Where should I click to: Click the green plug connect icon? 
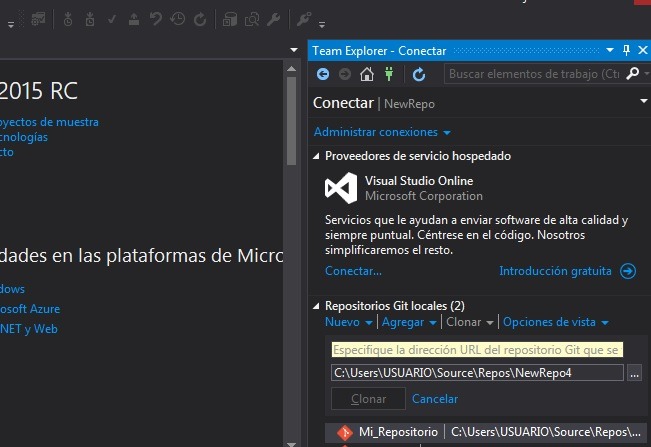[x=389, y=74]
